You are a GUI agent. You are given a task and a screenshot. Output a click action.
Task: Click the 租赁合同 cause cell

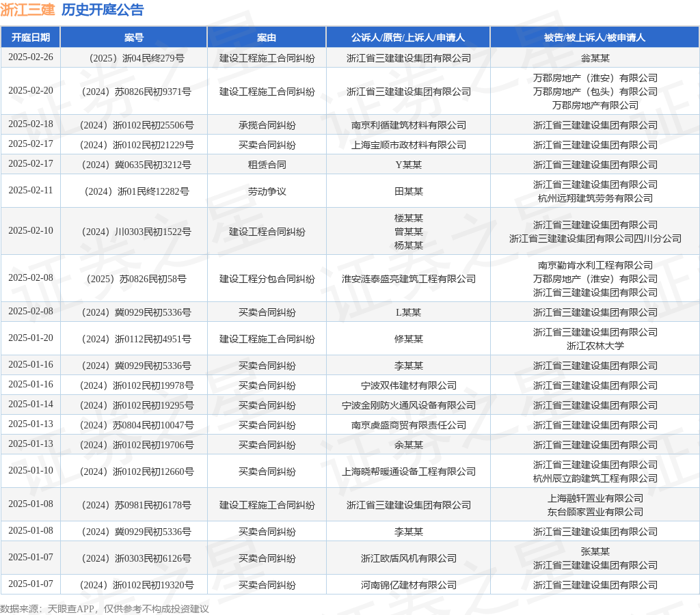point(267,165)
